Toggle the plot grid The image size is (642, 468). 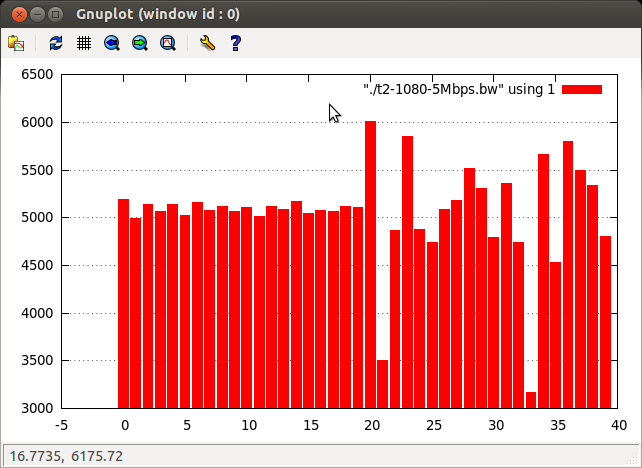(84, 43)
